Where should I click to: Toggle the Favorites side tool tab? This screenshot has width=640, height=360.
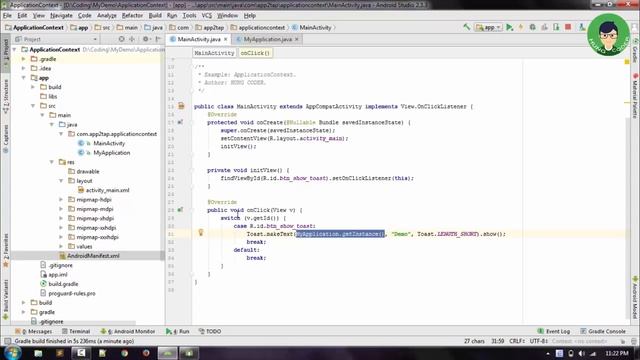click(6, 251)
